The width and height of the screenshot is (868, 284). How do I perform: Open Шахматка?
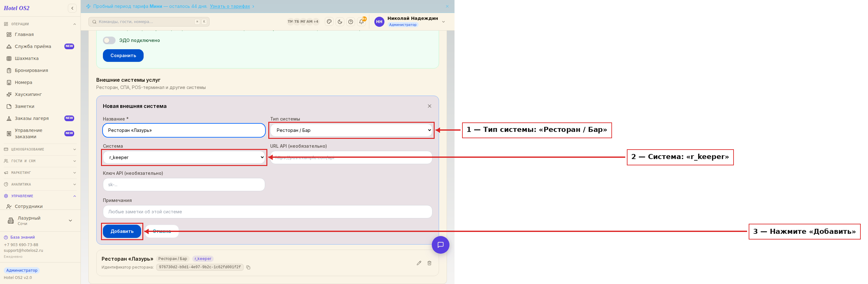coord(40,59)
